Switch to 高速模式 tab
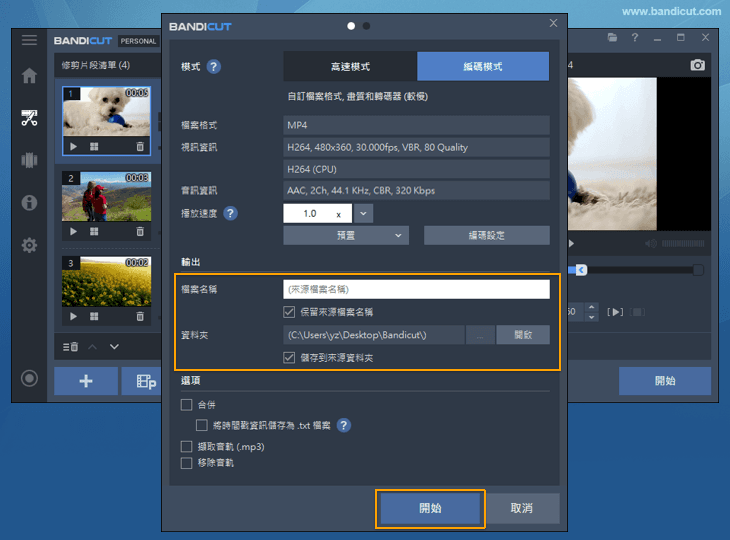 350,67
